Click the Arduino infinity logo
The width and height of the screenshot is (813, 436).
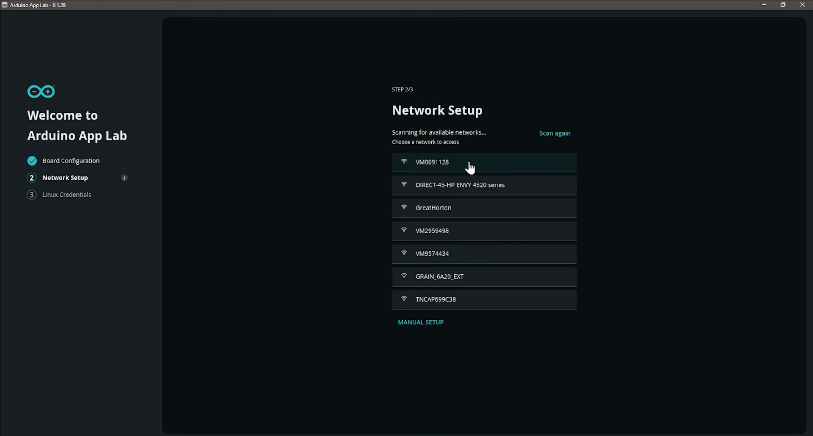click(x=41, y=92)
